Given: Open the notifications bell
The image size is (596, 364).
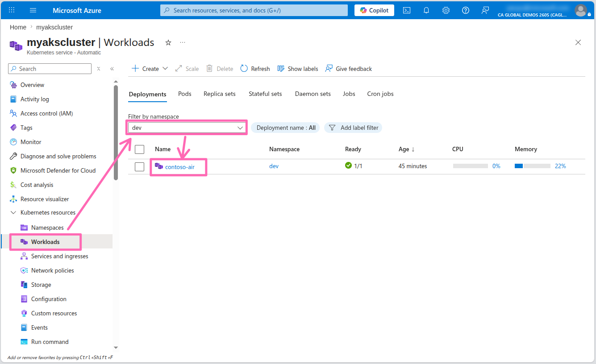Looking at the screenshot, I should 426,10.
